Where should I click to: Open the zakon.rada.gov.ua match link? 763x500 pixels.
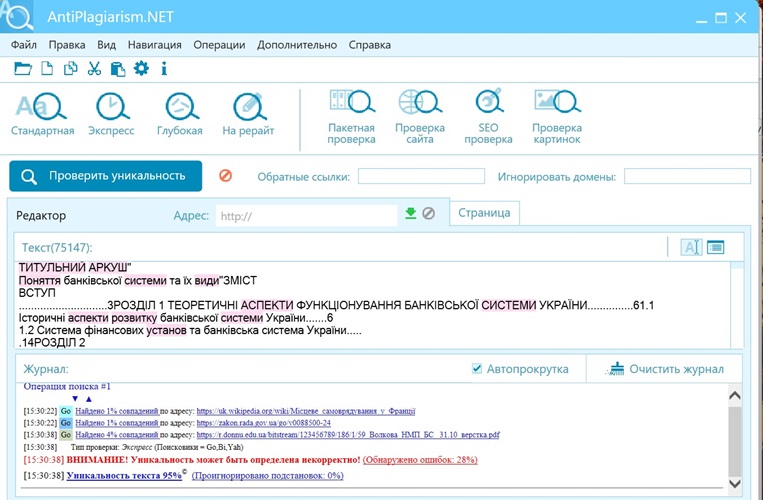click(x=264, y=423)
